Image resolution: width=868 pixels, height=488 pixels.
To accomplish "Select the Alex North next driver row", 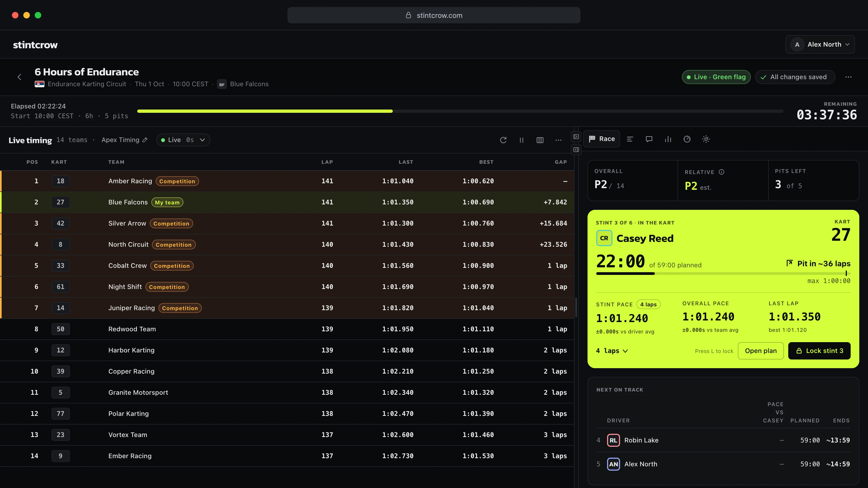I will click(x=723, y=464).
